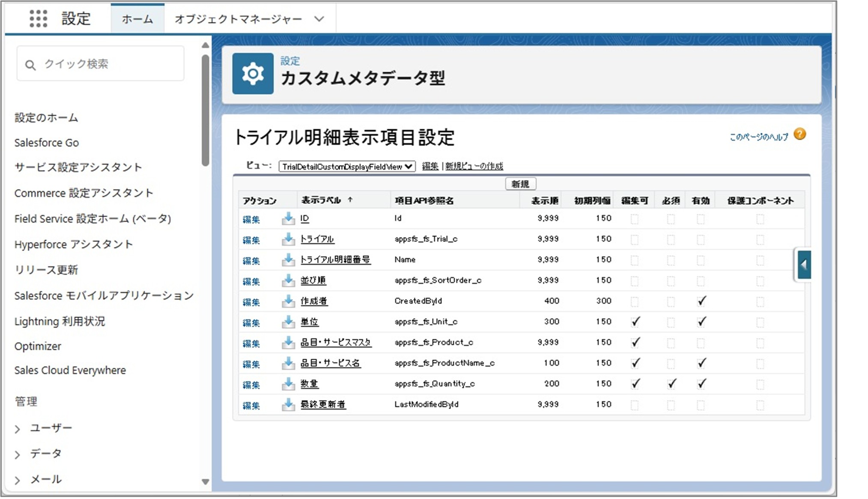The image size is (868, 499).
Task: Open the App Launcher dots icon
Action: [38, 18]
